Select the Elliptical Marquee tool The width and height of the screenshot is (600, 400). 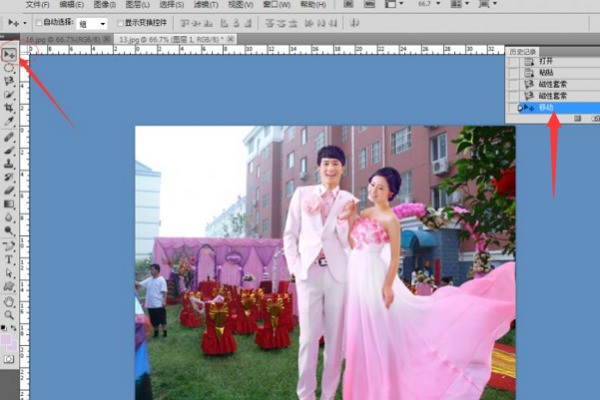pyautogui.click(x=9, y=68)
